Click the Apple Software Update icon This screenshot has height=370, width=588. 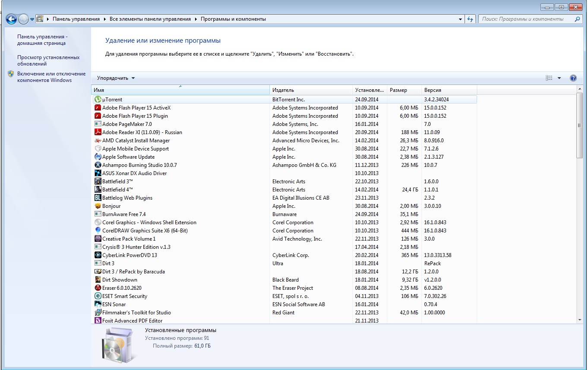pos(98,157)
